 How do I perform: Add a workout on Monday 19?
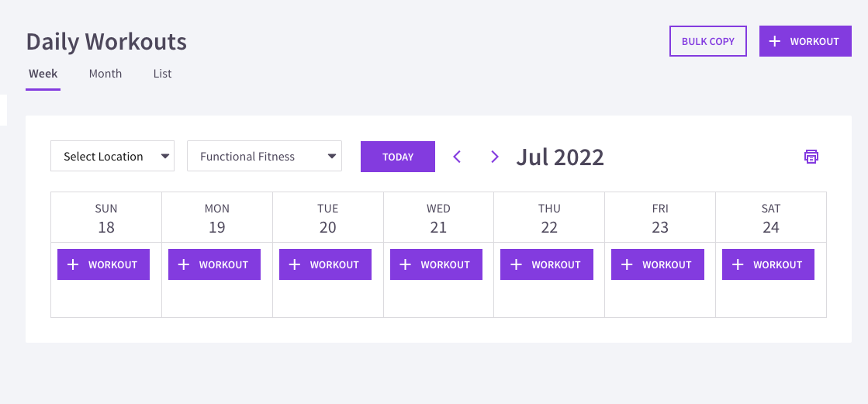(214, 264)
